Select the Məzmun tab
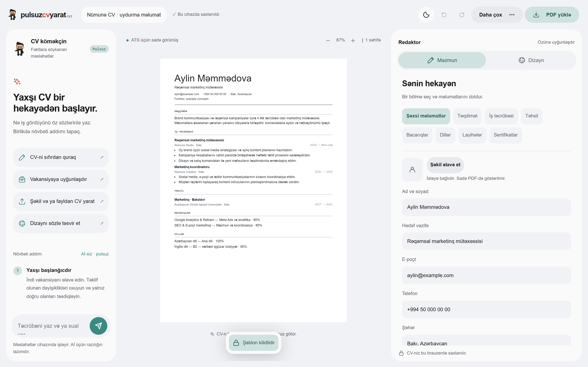The height and width of the screenshot is (367, 588). click(442, 60)
